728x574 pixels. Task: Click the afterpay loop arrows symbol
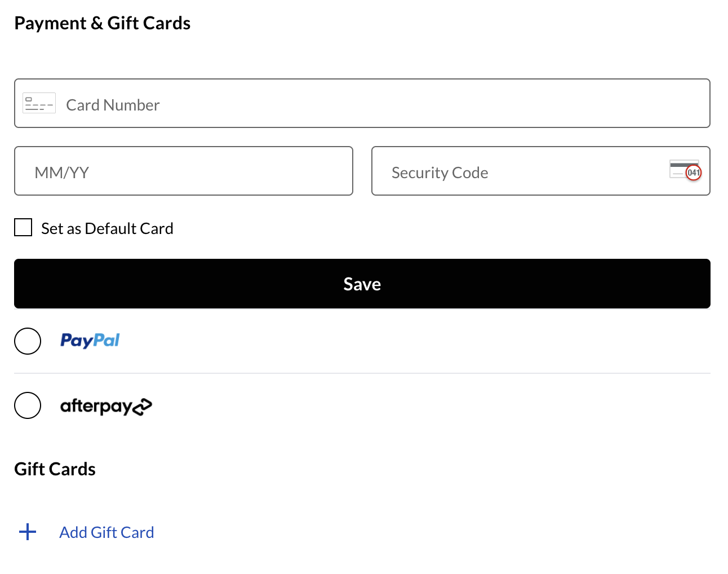click(x=142, y=407)
